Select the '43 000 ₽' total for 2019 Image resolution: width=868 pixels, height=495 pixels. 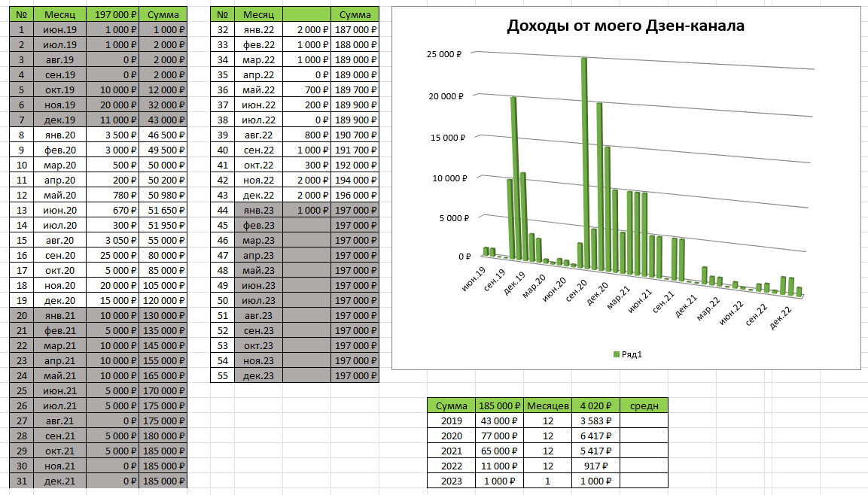tap(499, 421)
